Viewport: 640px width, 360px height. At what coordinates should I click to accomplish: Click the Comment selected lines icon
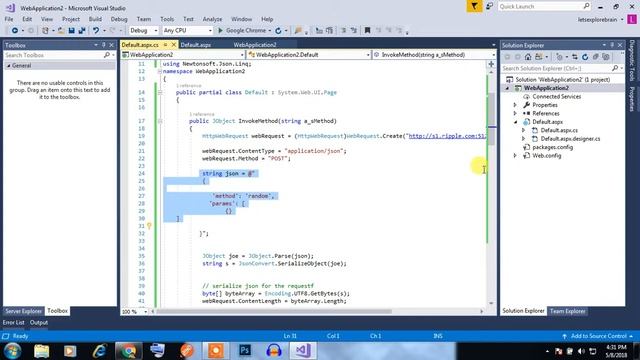[x=343, y=31]
